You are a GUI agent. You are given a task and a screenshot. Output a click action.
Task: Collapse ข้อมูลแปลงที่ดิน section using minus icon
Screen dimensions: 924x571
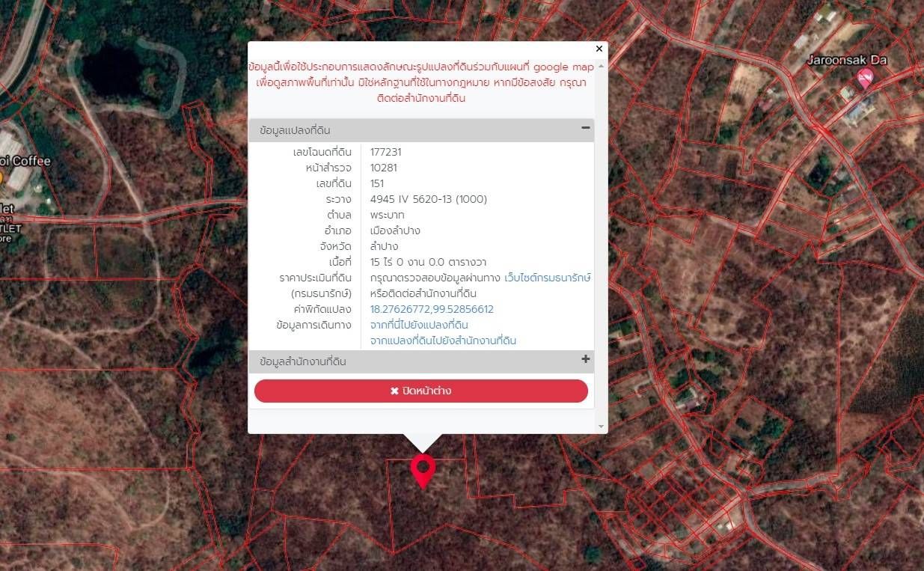[x=586, y=128]
